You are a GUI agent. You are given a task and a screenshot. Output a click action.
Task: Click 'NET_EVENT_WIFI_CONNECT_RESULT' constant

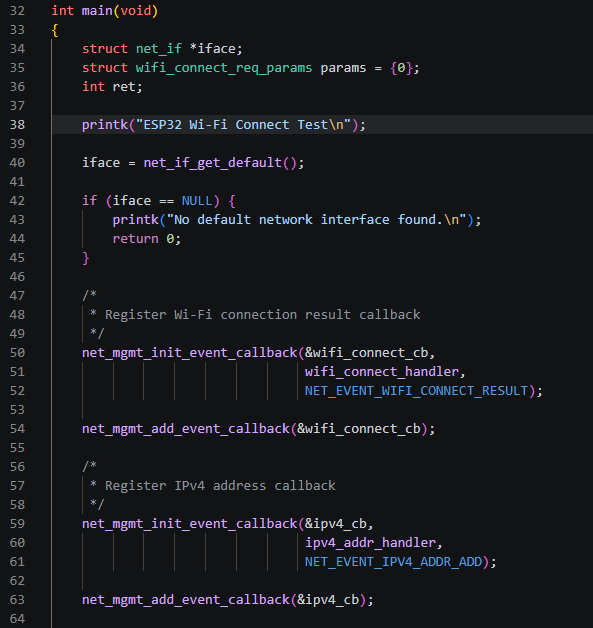point(417,391)
